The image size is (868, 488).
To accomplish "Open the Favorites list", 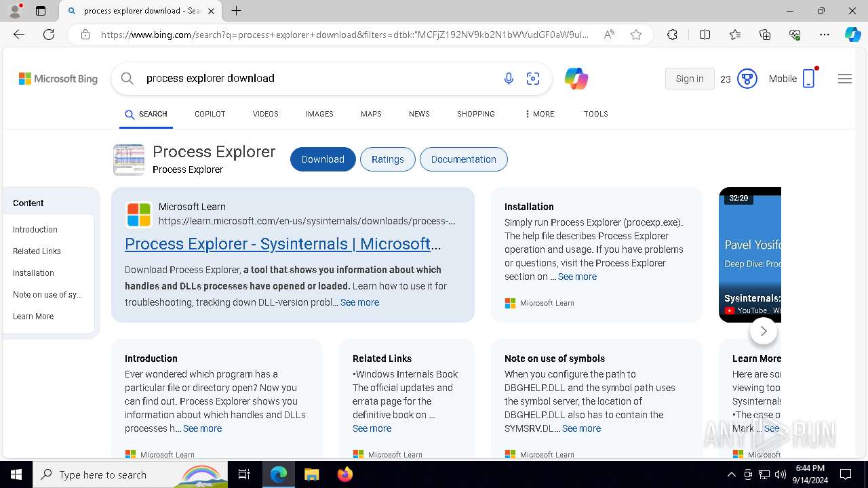I will 735,35.
